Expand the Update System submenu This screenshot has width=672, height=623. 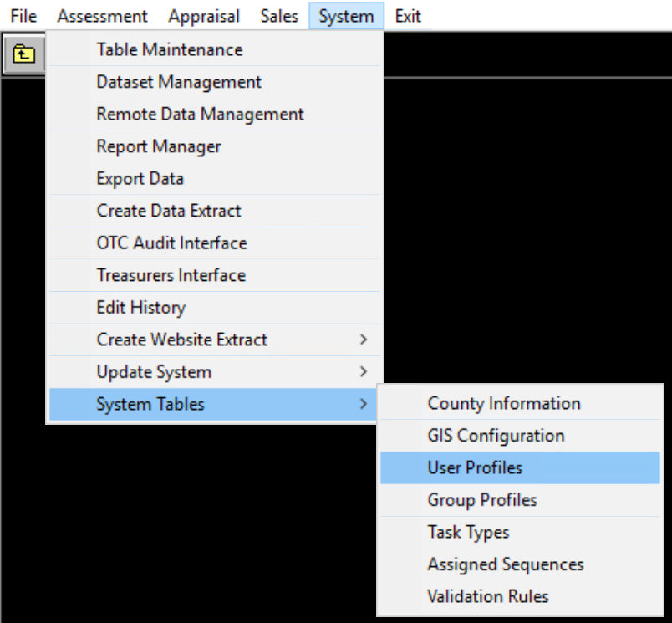coord(154,371)
